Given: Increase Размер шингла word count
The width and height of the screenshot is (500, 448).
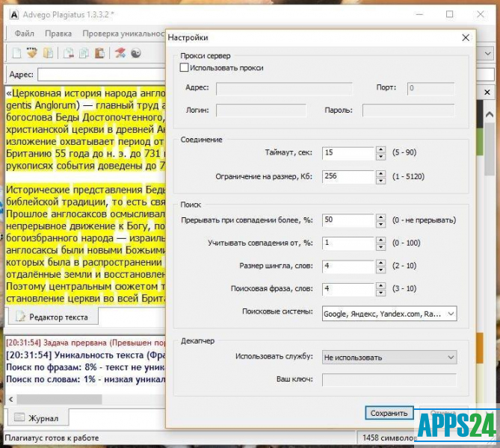Looking at the screenshot, I should (x=380, y=263).
